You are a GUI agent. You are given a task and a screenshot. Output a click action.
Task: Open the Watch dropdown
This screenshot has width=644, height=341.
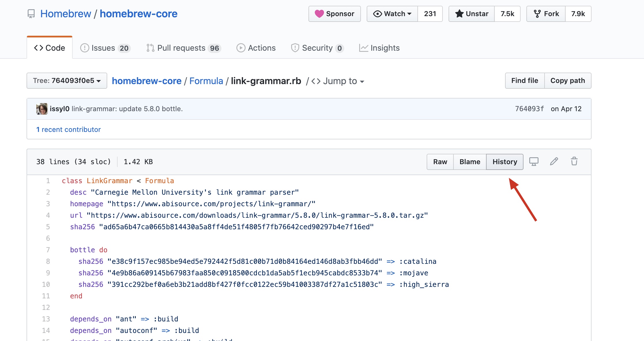392,14
